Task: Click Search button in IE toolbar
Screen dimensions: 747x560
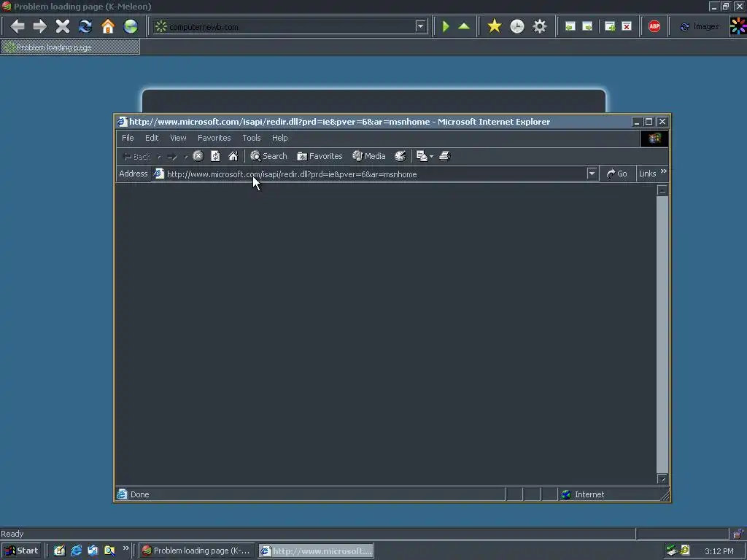Action: point(268,156)
